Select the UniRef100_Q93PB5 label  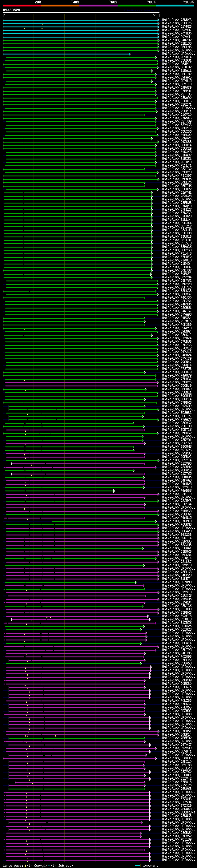(176, 453)
